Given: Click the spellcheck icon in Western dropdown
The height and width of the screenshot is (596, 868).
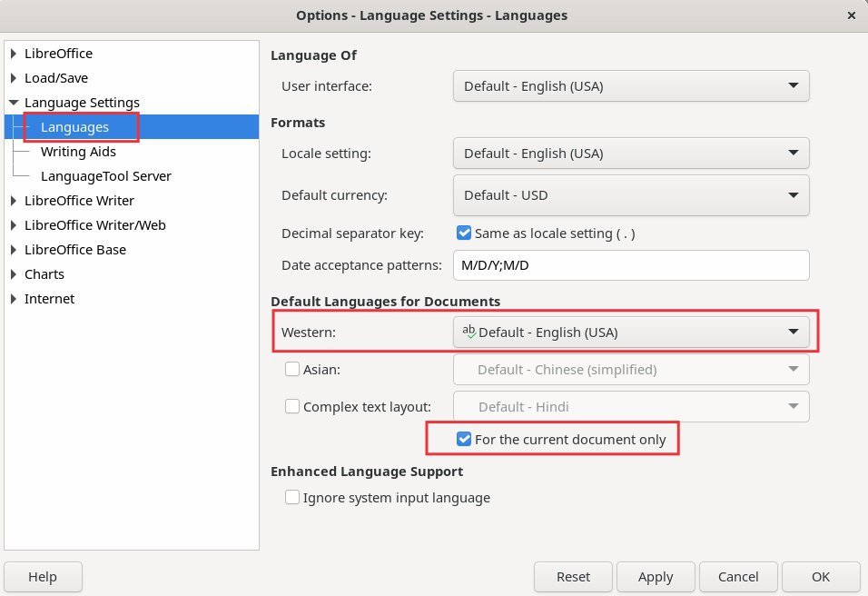Looking at the screenshot, I should 469,332.
